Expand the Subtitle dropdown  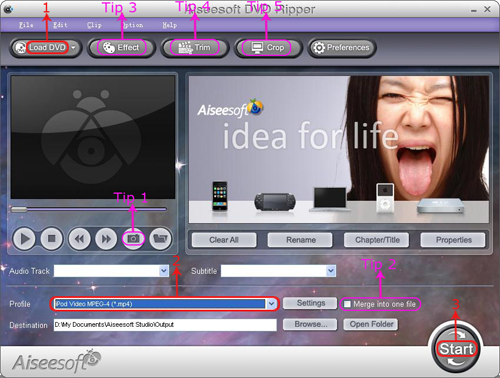point(331,271)
